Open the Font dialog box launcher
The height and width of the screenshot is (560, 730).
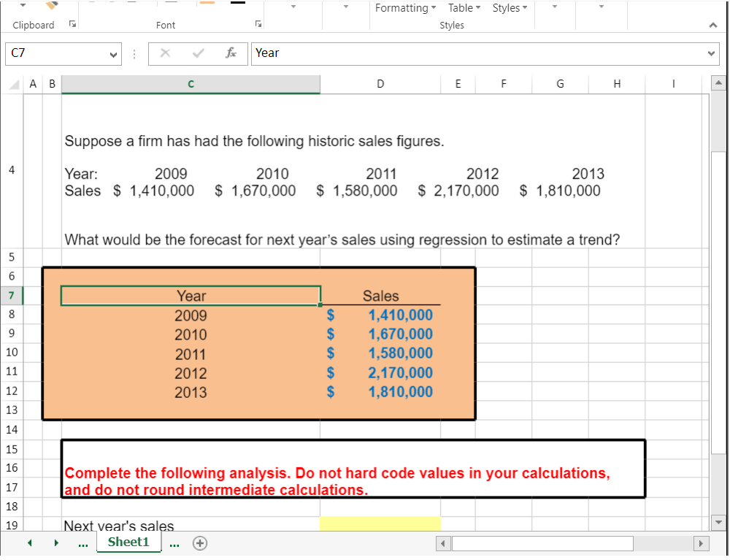[x=258, y=24]
